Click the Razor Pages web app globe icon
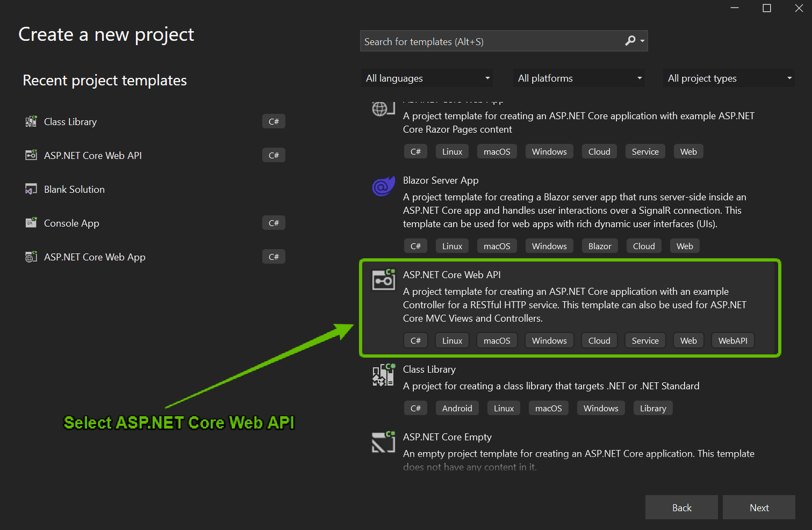This screenshot has width=812, height=530. point(384,108)
